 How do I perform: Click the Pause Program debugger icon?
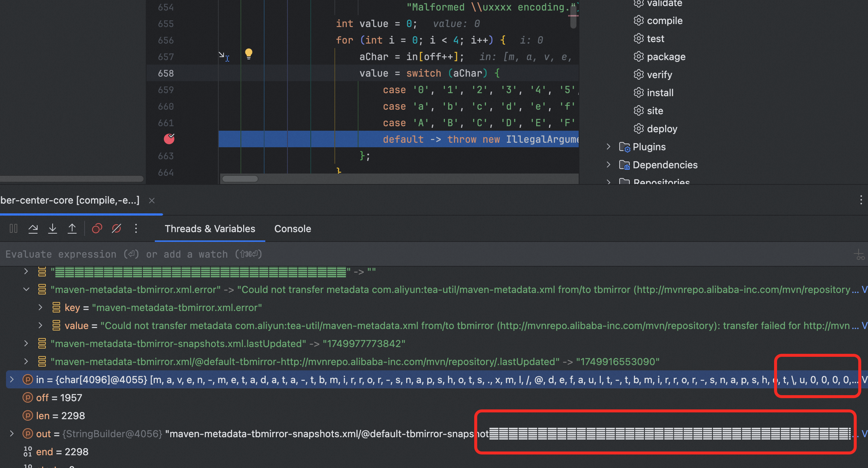coord(14,228)
